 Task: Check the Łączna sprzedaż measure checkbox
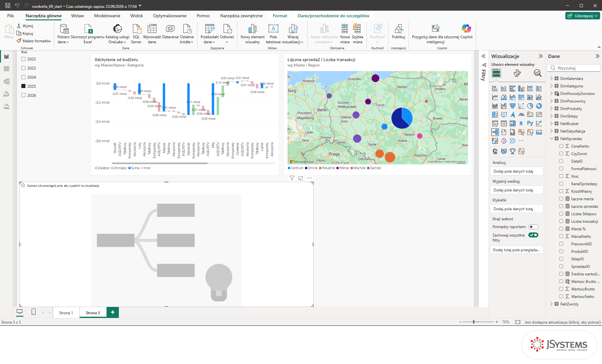(561, 206)
